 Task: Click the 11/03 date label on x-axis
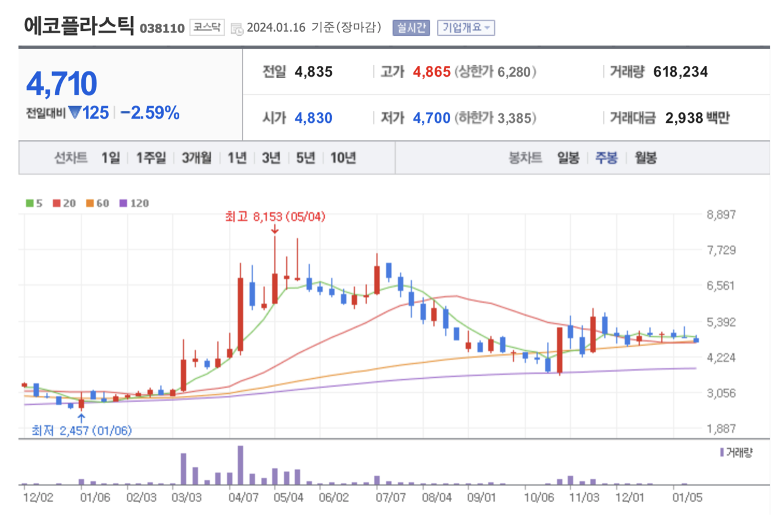584,498
